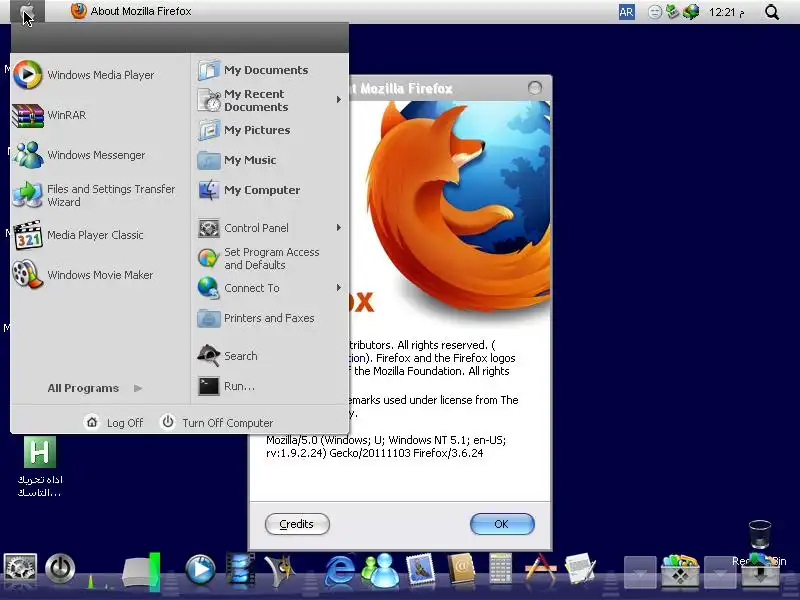Click the globe network tray icon

691,11
